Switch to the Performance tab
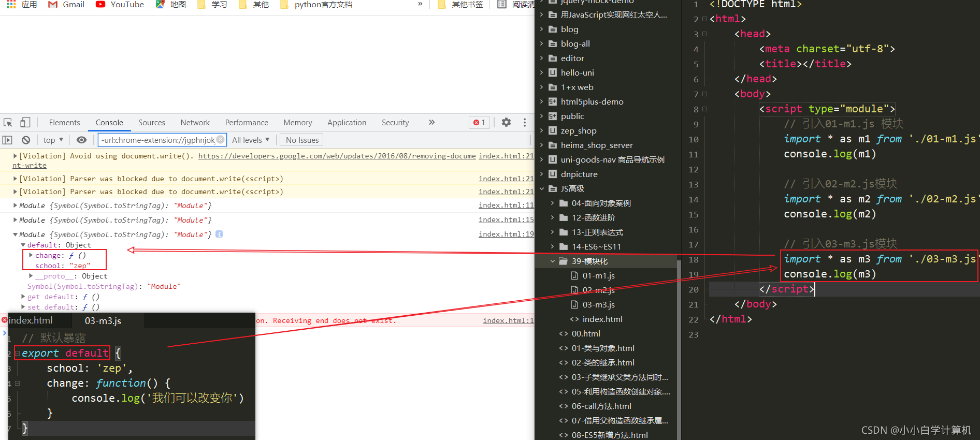Image resolution: width=980 pixels, height=440 pixels. [x=247, y=123]
